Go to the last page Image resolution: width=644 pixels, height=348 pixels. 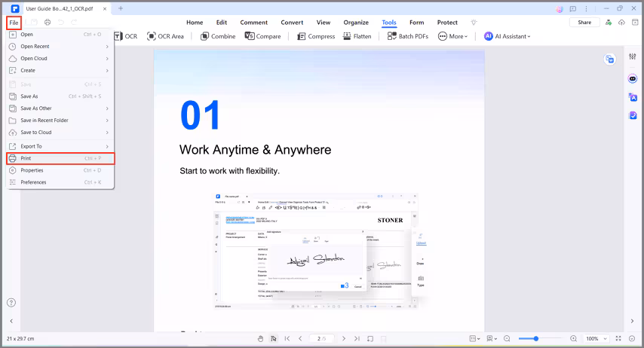[357, 338]
